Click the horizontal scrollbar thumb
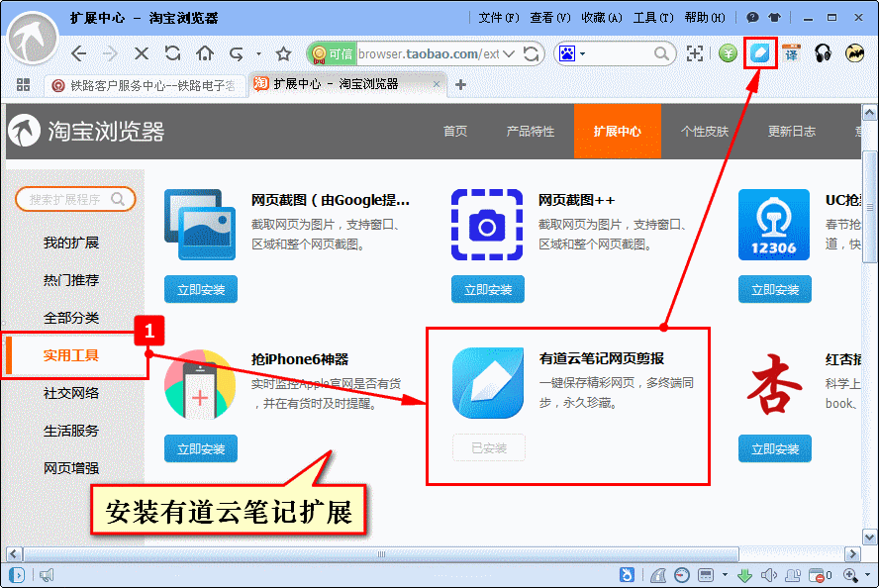This screenshot has width=879, height=588. (x=381, y=554)
